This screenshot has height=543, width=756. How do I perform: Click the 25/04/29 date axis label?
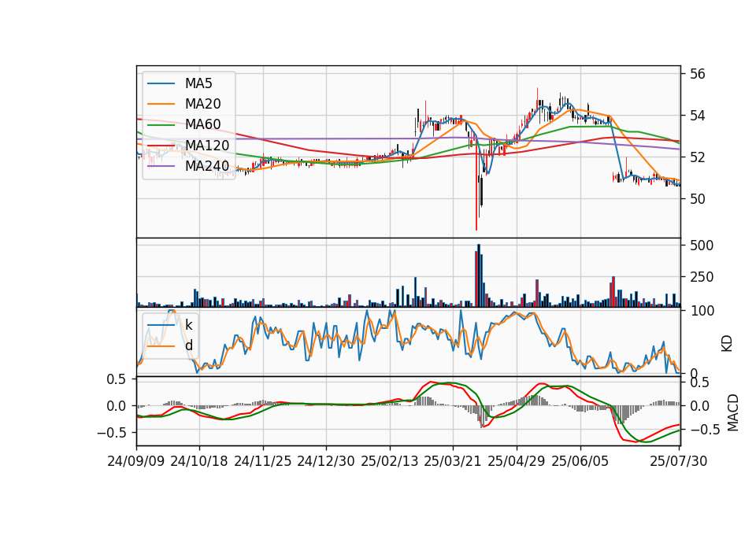(517, 461)
